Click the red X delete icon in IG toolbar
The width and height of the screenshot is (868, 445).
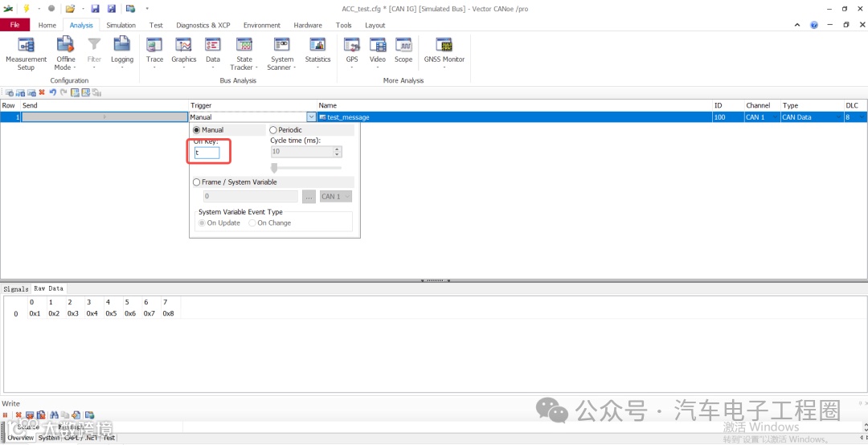click(x=42, y=92)
